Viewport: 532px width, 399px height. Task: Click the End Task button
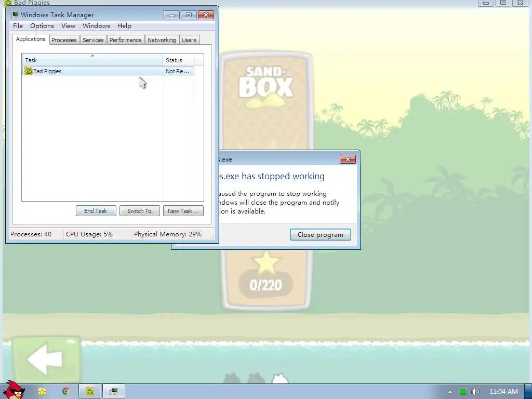click(x=96, y=211)
